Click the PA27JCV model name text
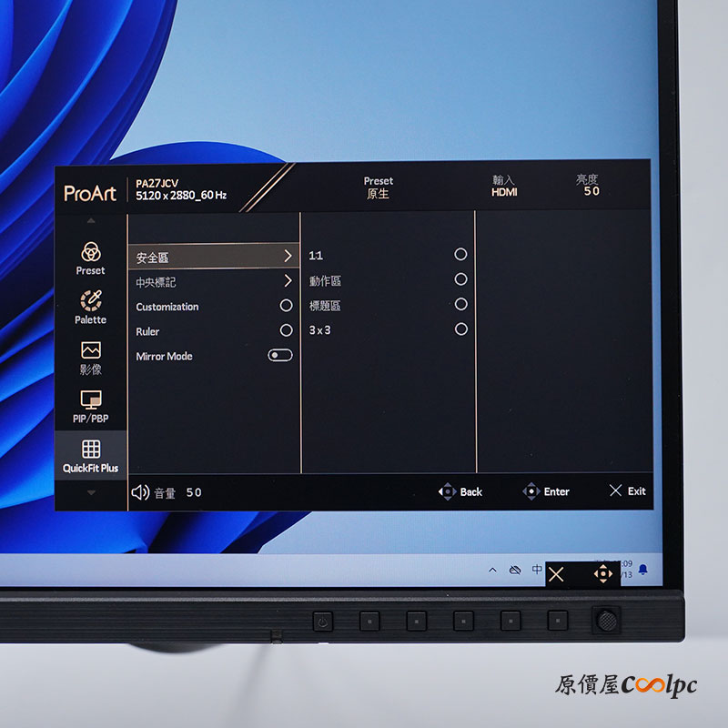Image resolution: width=728 pixels, height=728 pixels. click(157, 184)
